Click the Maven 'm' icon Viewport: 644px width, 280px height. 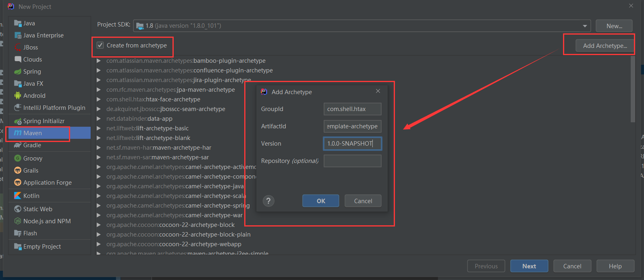pyautogui.click(x=18, y=133)
